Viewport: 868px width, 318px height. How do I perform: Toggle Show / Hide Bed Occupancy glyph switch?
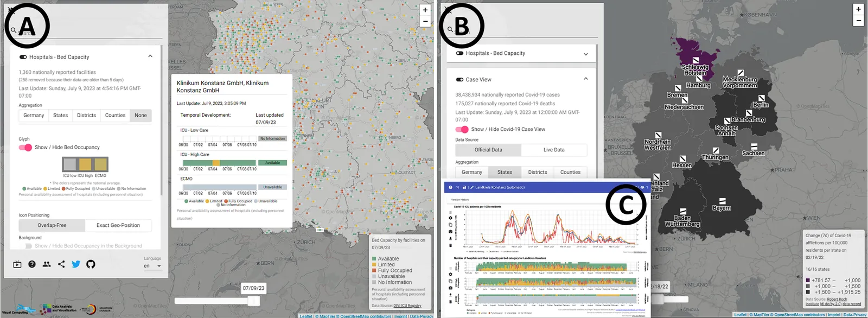25,147
